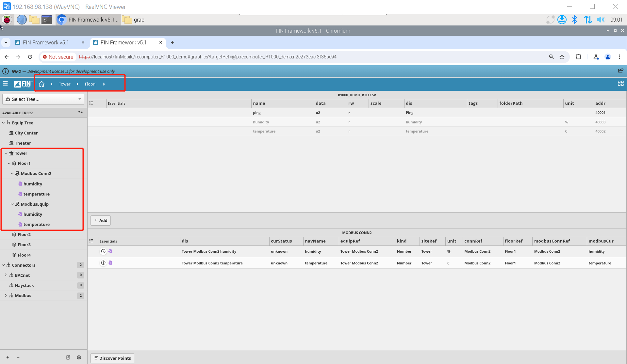Click the Add button

point(101,220)
